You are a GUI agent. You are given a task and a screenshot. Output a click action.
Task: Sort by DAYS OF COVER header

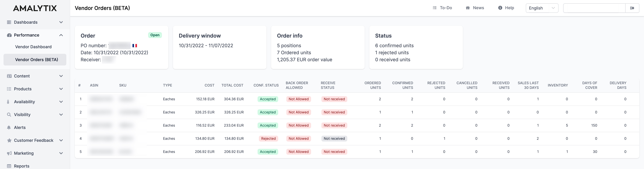pyautogui.click(x=590, y=85)
